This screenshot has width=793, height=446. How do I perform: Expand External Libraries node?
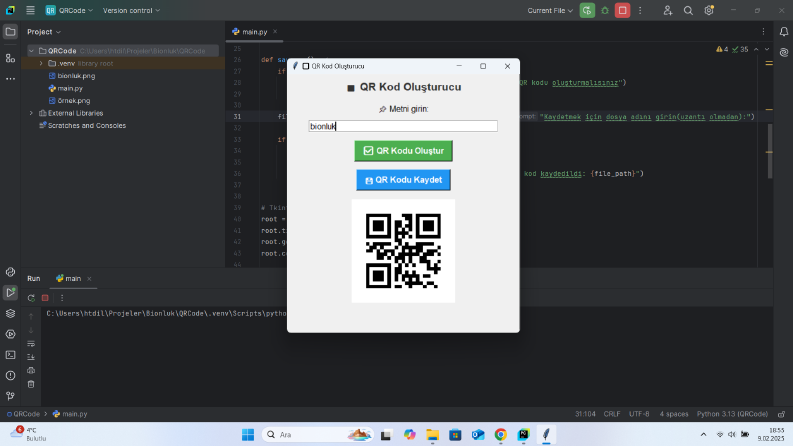click(31, 113)
